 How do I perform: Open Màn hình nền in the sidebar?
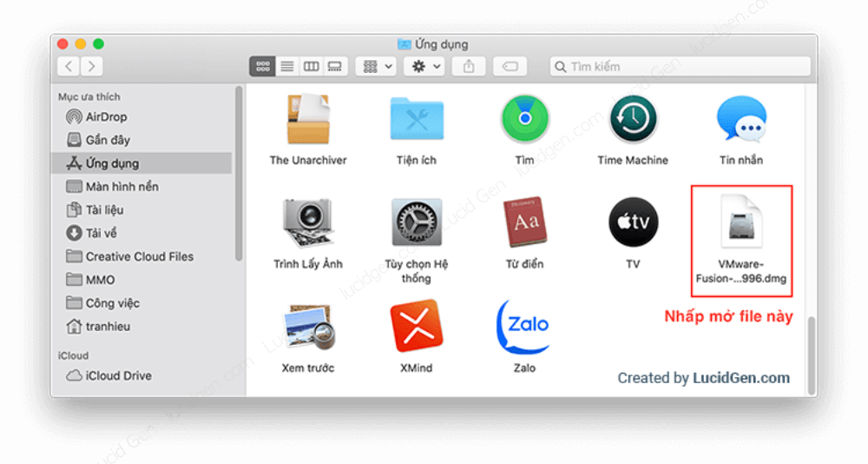pos(141,186)
